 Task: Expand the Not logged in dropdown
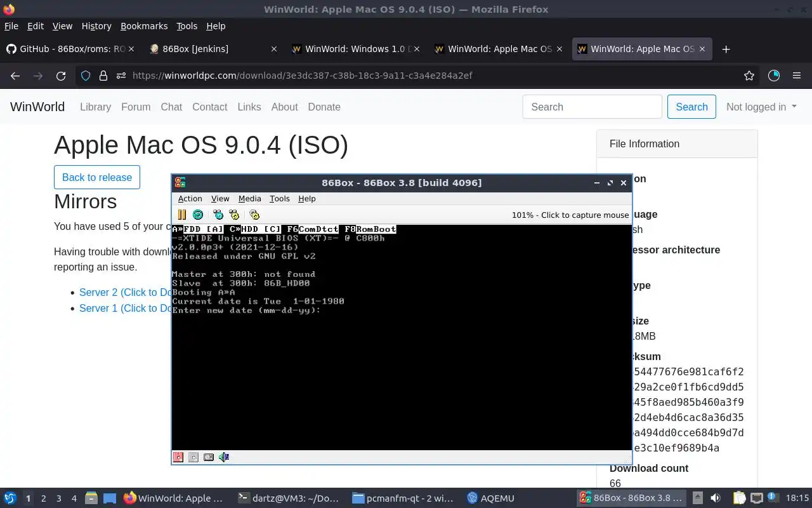tap(761, 107)
